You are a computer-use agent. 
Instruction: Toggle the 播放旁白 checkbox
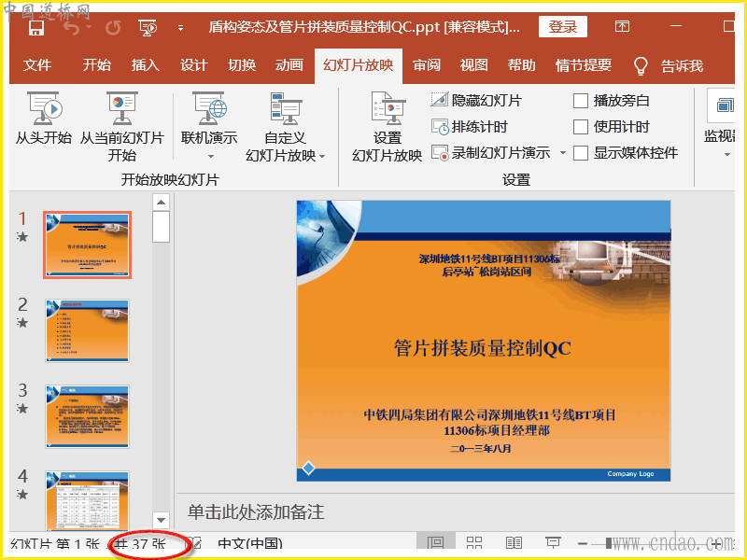pos(580,101)
